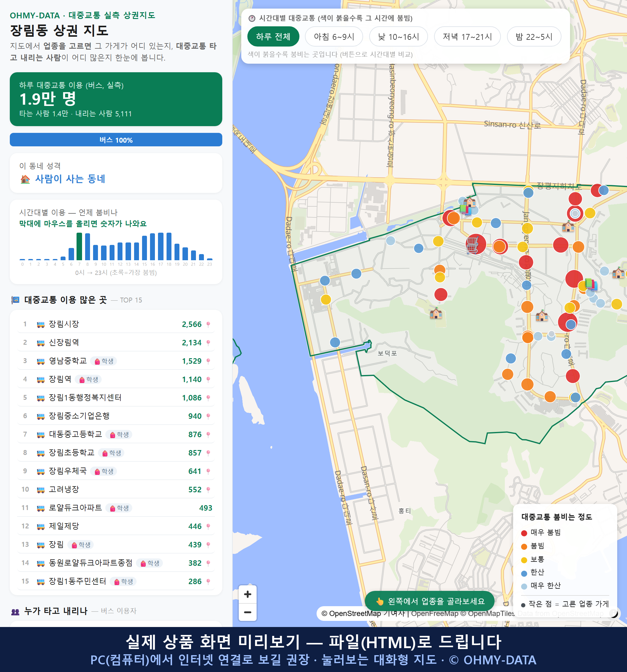Click house icon next to 사람이 사는 동네

25,179
